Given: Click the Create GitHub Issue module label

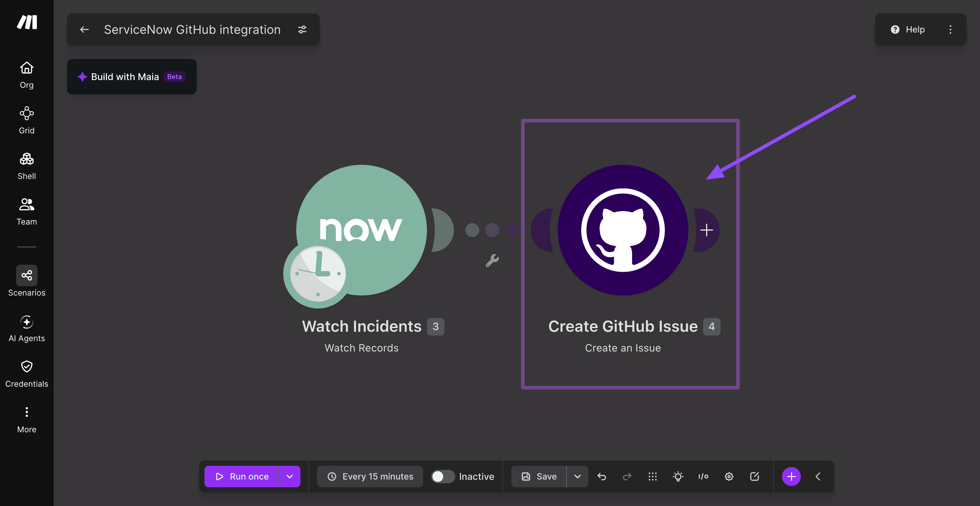Looking at the screenshot, I should [623, 326].
